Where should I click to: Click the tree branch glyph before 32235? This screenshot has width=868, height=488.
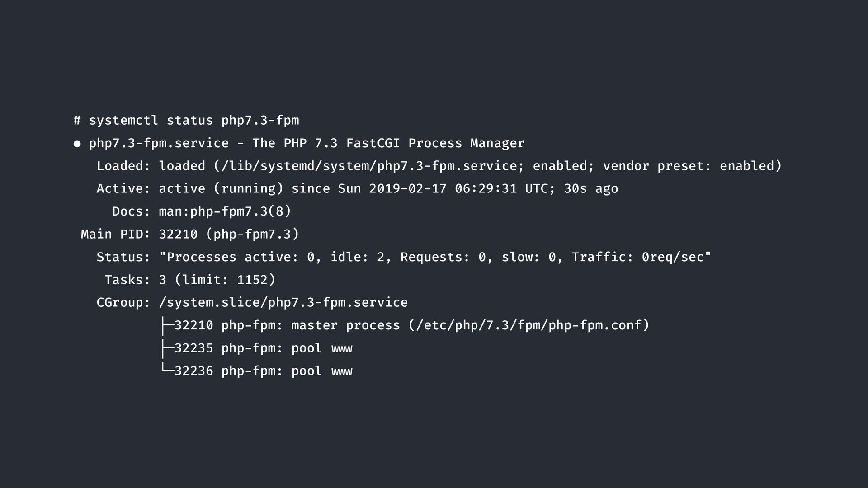click(167, 348)
